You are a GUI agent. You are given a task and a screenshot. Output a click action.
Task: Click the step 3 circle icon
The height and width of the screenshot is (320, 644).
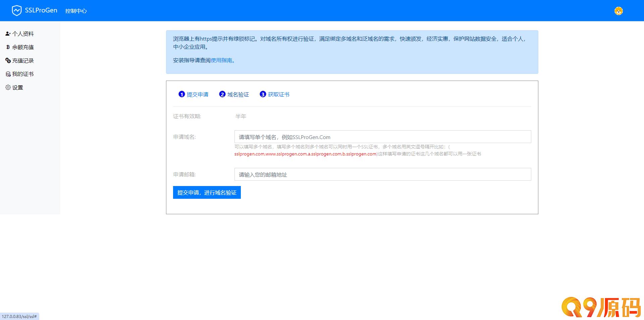263,94
